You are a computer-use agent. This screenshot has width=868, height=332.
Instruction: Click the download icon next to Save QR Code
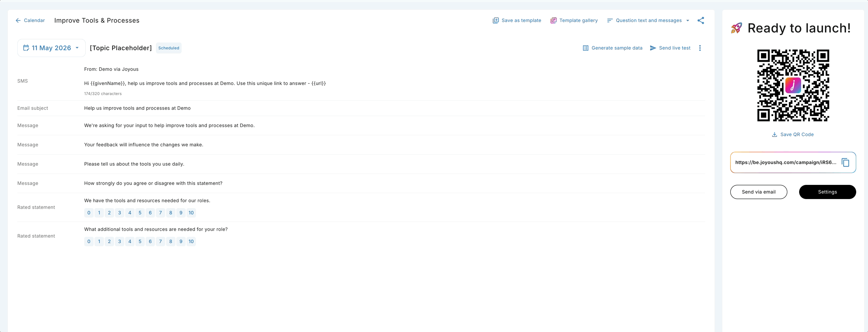point(774,135)
